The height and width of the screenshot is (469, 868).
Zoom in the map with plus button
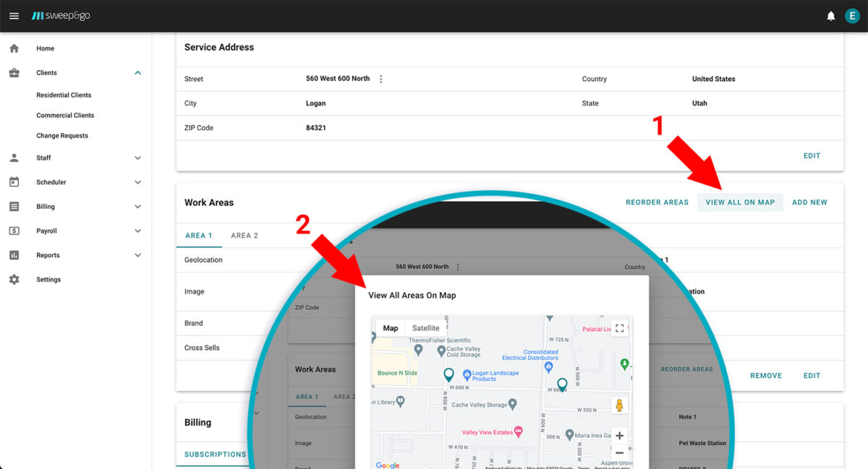[x=619, y=436]
